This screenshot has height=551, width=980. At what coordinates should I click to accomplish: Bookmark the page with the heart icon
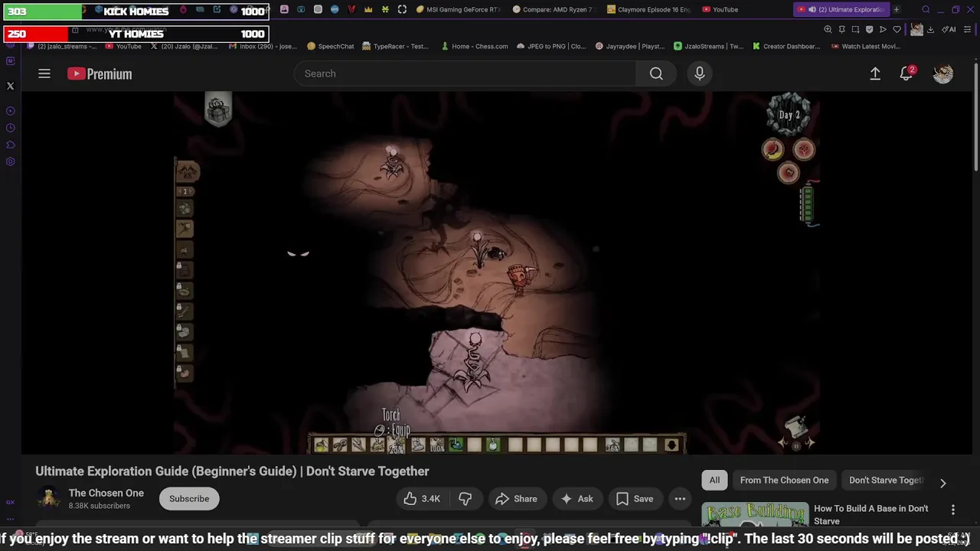coord(897,30)
